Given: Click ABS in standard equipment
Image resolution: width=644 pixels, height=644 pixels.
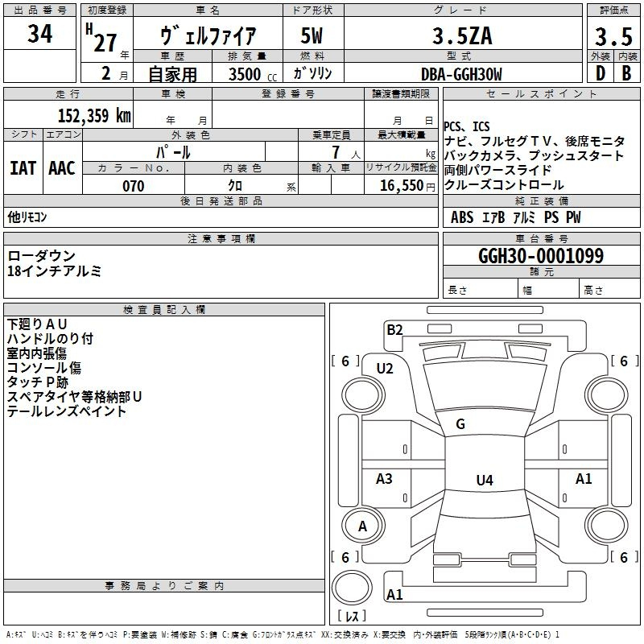Looking at the screenshot, I should pos(462,217).
